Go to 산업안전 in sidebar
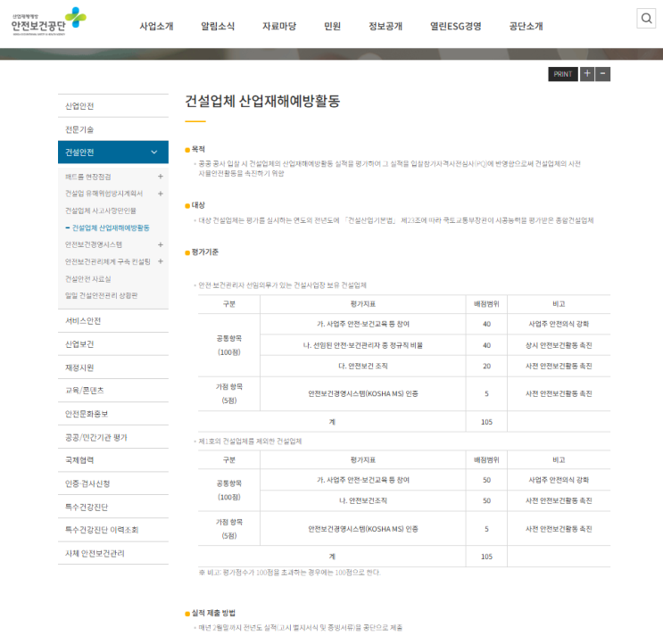This screenshot has height=644, width=663. 113,106
